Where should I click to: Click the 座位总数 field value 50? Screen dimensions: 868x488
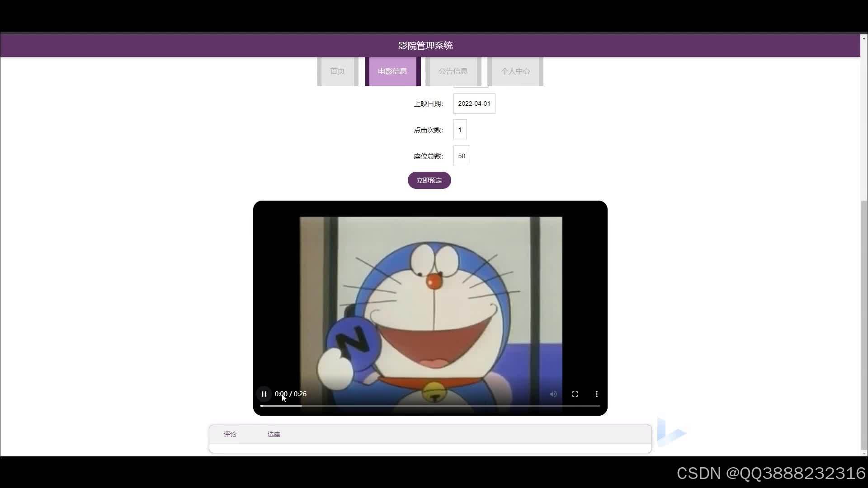462,156
